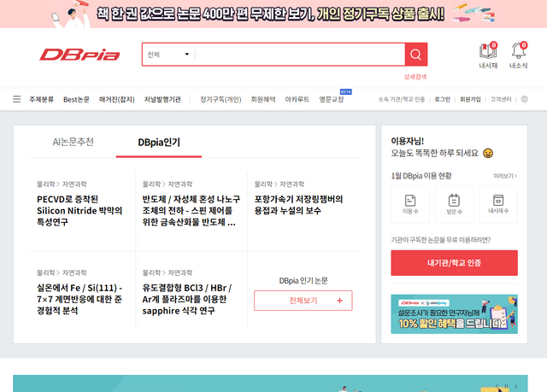Open 상세검색 advanced search link

click(x=415, y=76)
